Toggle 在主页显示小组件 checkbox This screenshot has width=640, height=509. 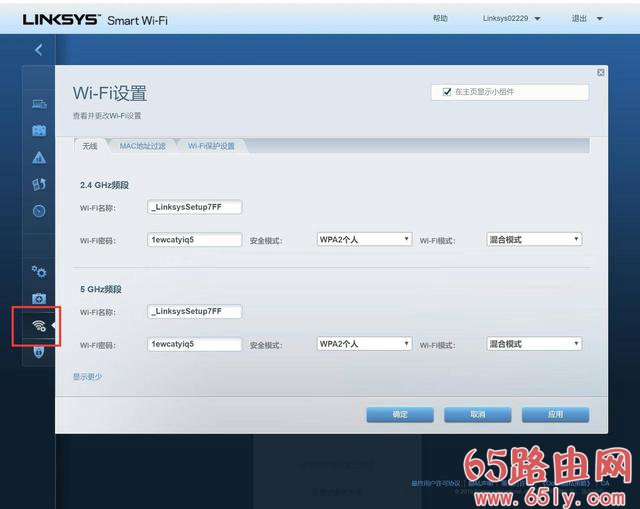click(447, 92)
